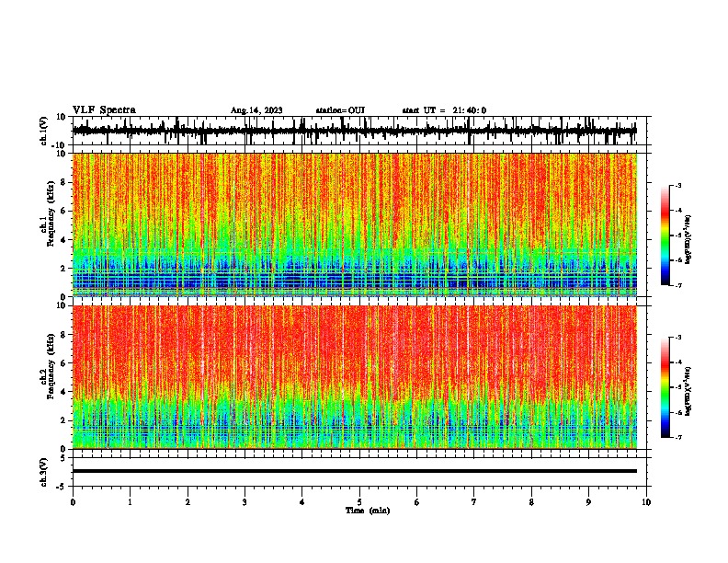Click the "2" kHz tick on ch.1 frequency axis
728x563 pixels.
click(x=63, y=269)
